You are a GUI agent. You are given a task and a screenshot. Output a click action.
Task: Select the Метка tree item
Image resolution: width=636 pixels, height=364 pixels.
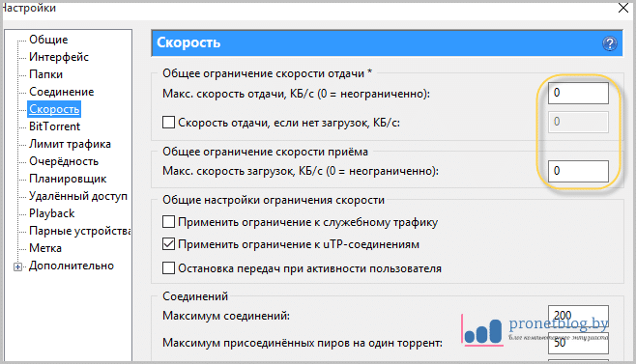[x=45, y=248]
